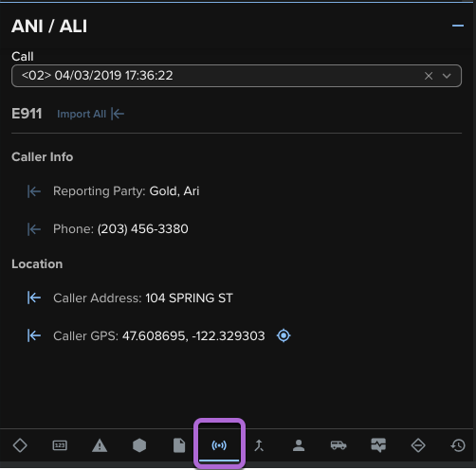Clear the selected call with X

429,76
